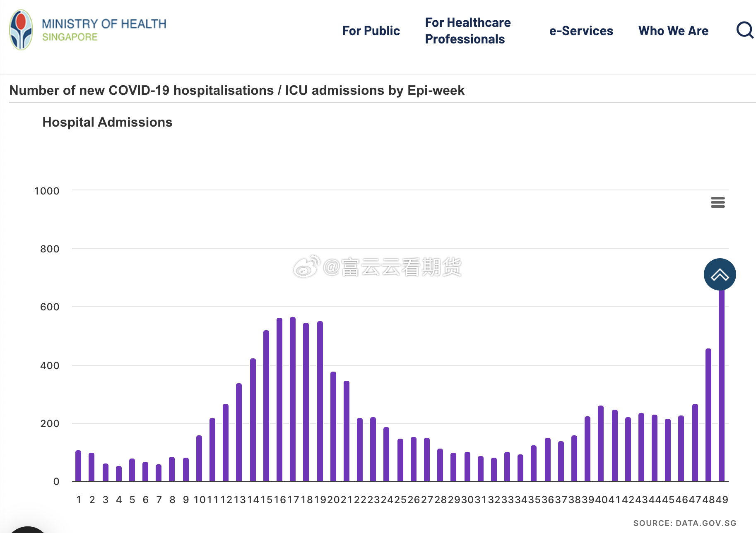The image size is (756, 533).
Task: Select the week 48 admissions bar
Action: pos(708,415)
